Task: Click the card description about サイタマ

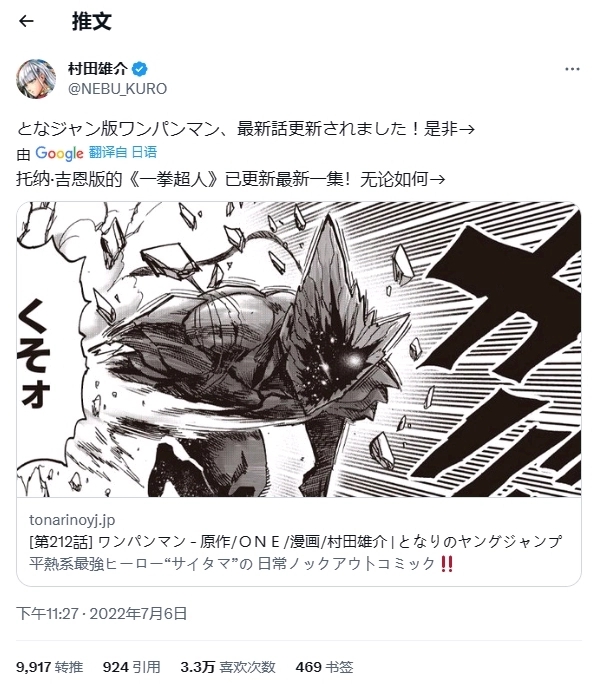Action: click(241, 564)
